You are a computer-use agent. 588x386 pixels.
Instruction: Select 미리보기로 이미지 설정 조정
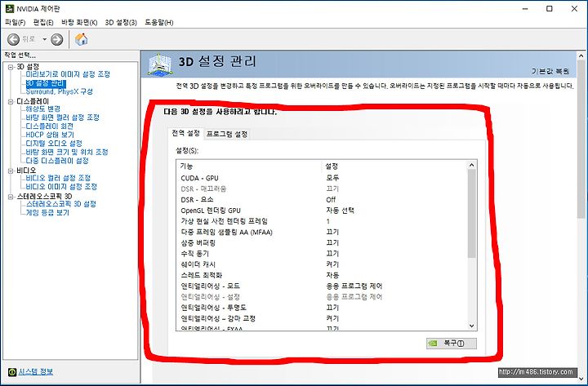[x=68, y=74]
